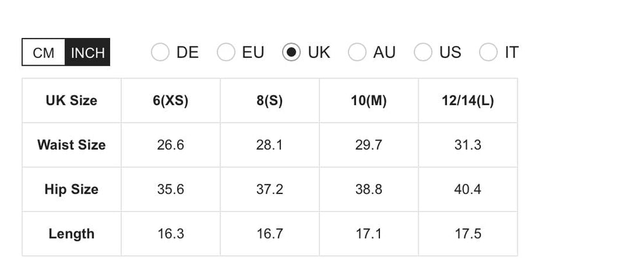Click the Length row label
This screenshot has width=644, height=267.
[71, 234]
